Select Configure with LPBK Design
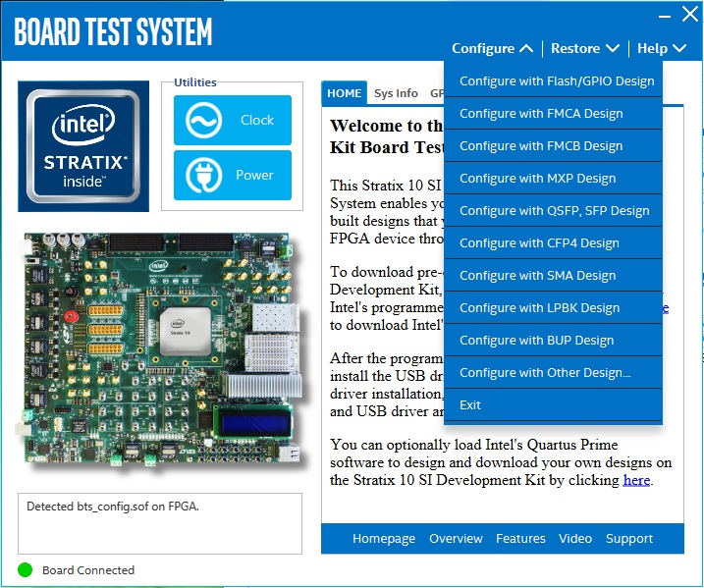The width and height of the screenshot is (704, 588). click(x=553, y=307)
